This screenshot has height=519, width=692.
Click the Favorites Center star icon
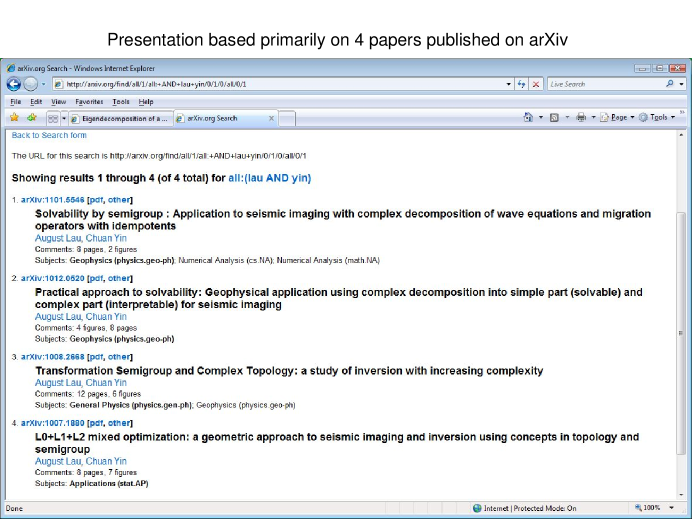[15, 117]
